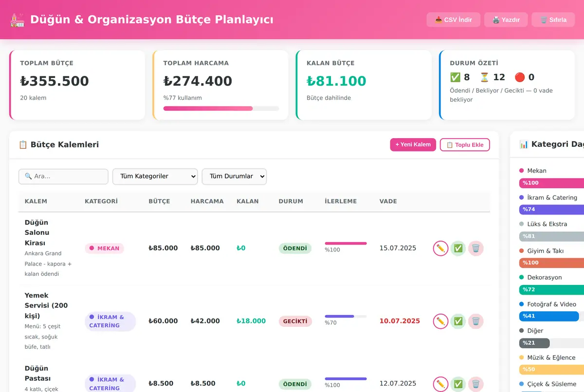Click Düğün Salonu Kirası progress bar
The image size is (584, 392).
point(346,243)
